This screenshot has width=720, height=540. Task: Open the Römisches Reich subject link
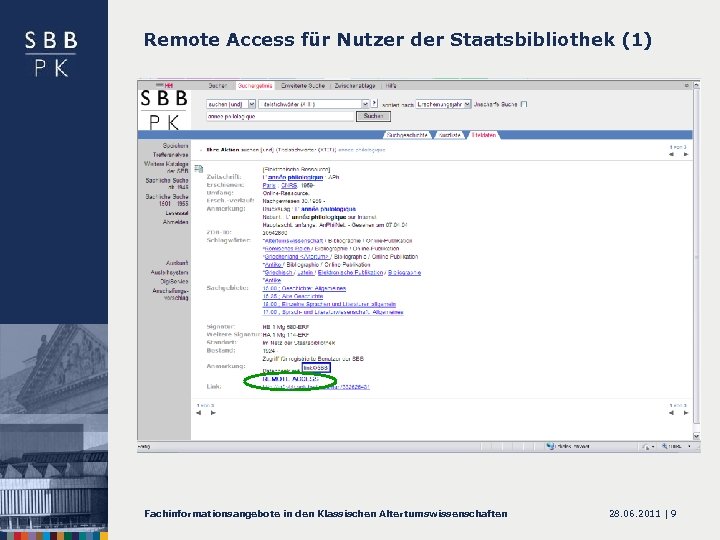pos(287,248)
